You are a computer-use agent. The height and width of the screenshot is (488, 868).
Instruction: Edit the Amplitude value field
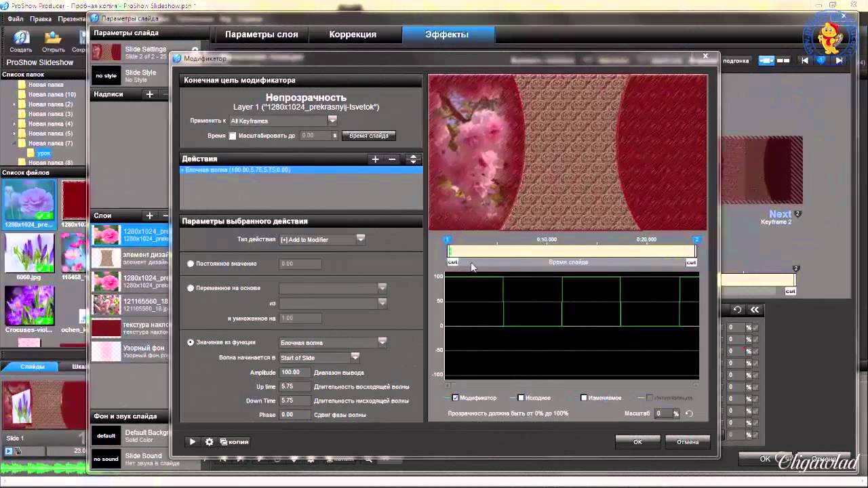click(x=294, y=373)
